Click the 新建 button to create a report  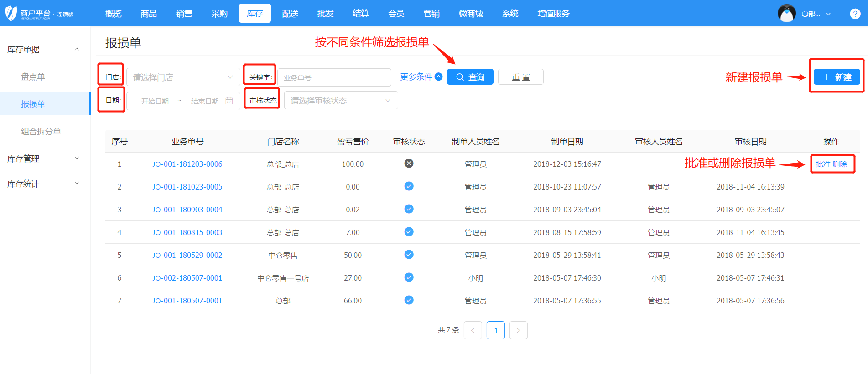837,77
